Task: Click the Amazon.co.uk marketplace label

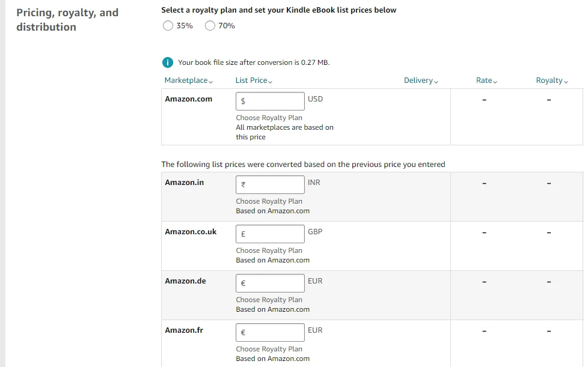Action: [x=191, y=232]
